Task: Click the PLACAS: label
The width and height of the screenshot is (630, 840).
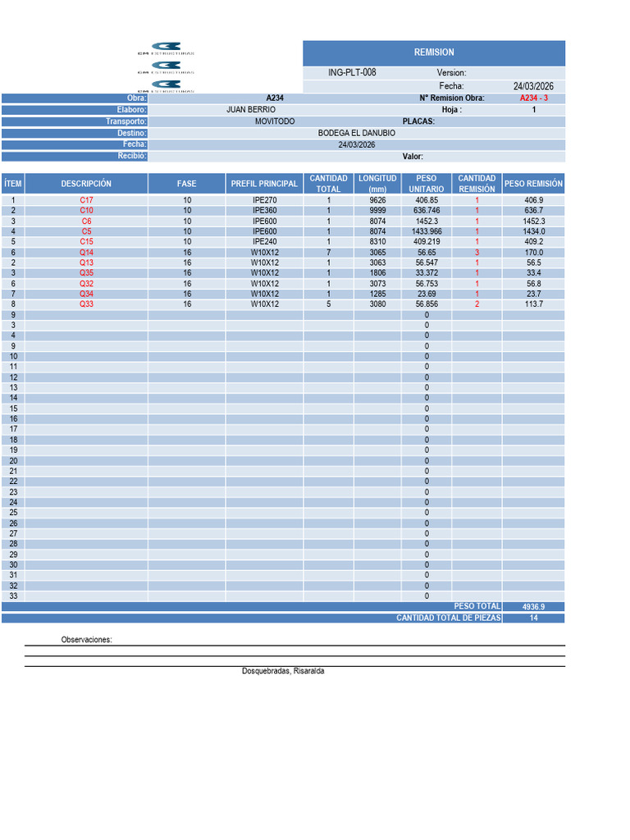Action: pos(418,121)
